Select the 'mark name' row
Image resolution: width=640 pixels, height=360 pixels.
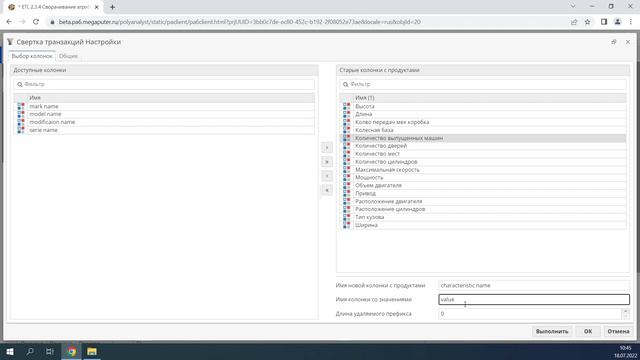tap(164, 106)
